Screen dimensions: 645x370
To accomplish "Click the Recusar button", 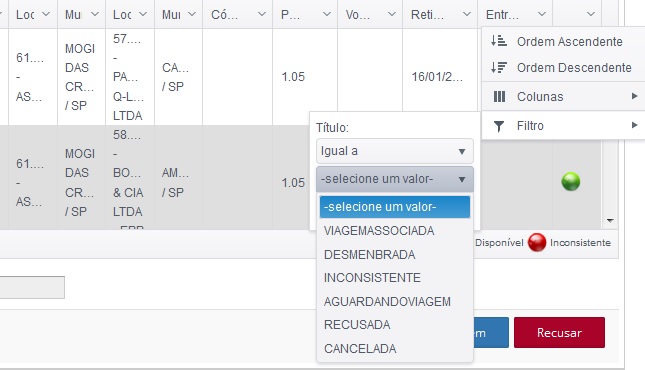I will click(x=559, y=333).
